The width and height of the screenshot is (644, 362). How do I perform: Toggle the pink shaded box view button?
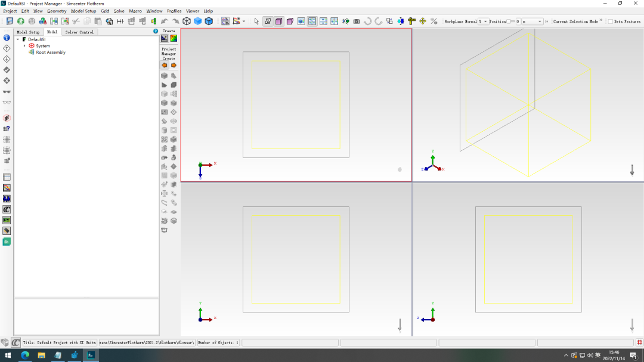pyautogui.click(x=279, y=21)
